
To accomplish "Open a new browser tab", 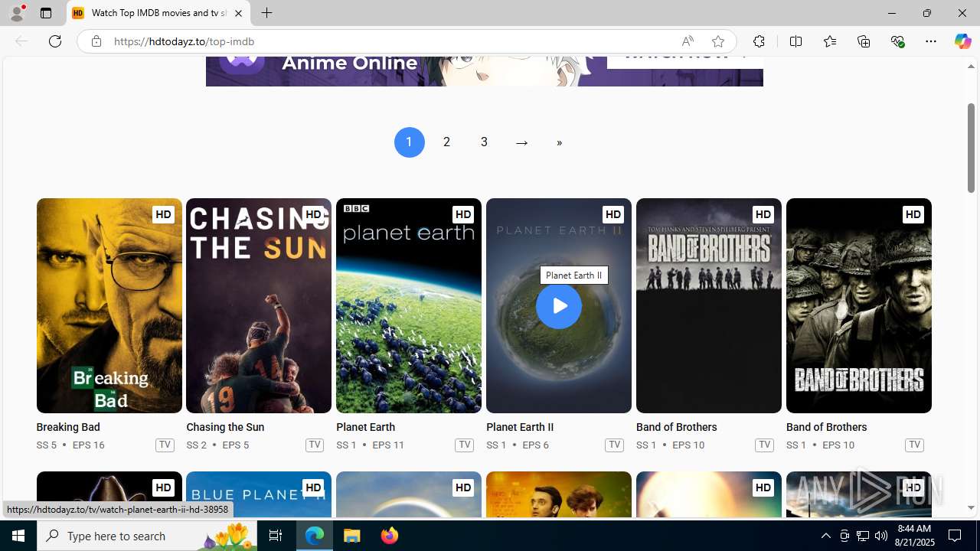I will [266, 13].
